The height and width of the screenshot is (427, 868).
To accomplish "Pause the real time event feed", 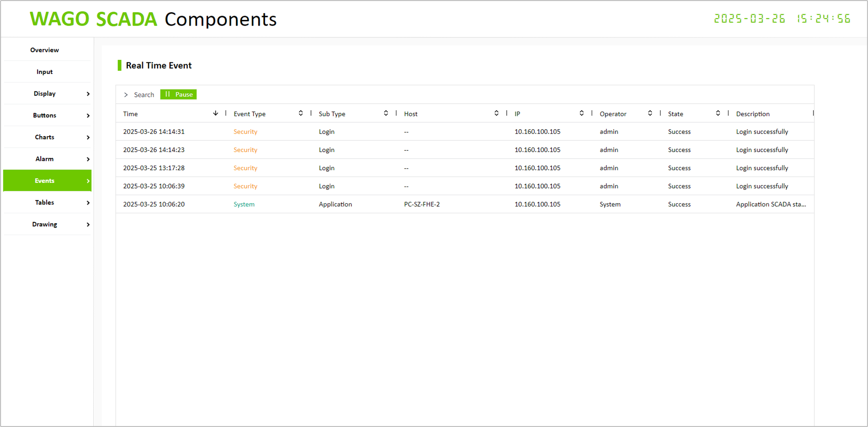I will click(x=178, y=95).
